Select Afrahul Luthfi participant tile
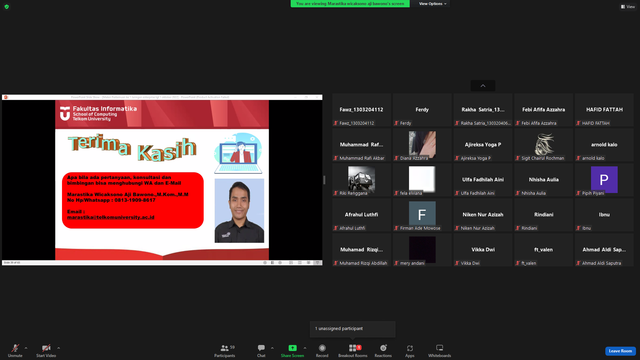Viewport: 640px width, 360px height. click(361, 215)
